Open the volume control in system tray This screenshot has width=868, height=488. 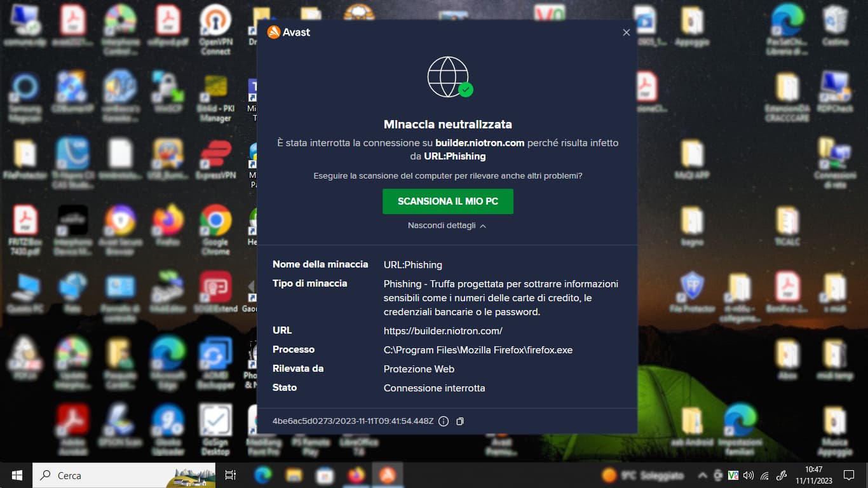tap(749, 475)
